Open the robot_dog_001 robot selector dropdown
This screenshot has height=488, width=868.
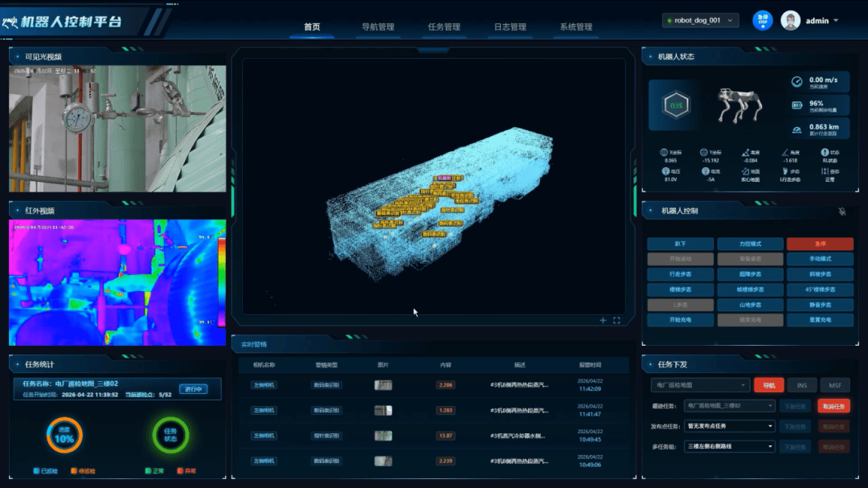pos(700,20)
